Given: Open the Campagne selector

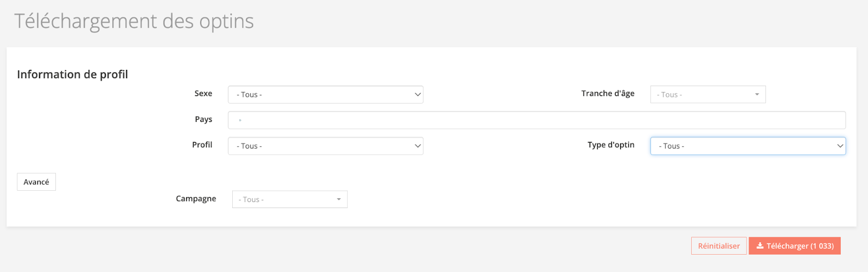Looking at the screenshot, I should [x=289, y=199].
